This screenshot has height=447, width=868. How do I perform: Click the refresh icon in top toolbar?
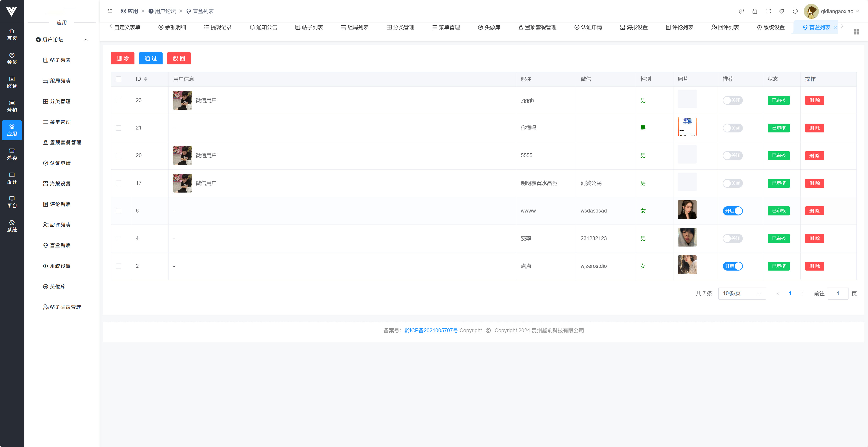click(795, 11)
